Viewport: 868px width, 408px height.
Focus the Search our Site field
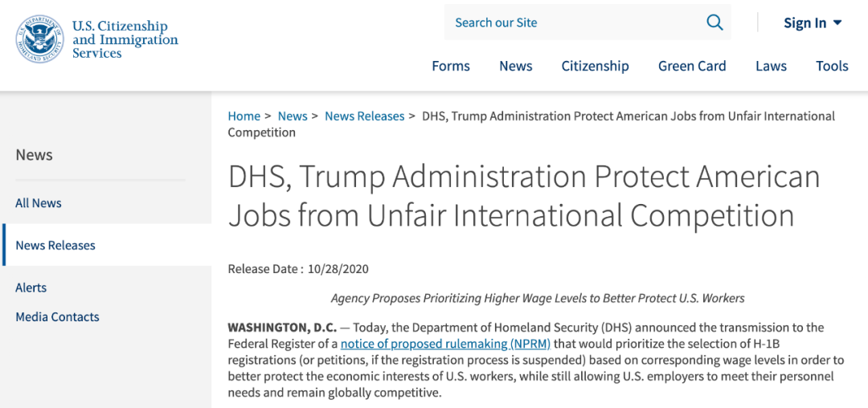(x=574, y=22)
